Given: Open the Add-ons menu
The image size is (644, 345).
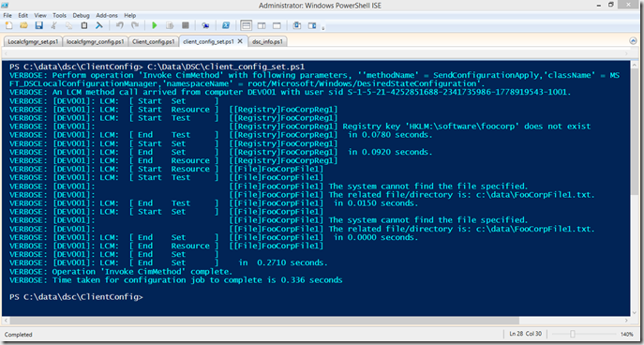Looking at the screenshot, I should [107, 15].
